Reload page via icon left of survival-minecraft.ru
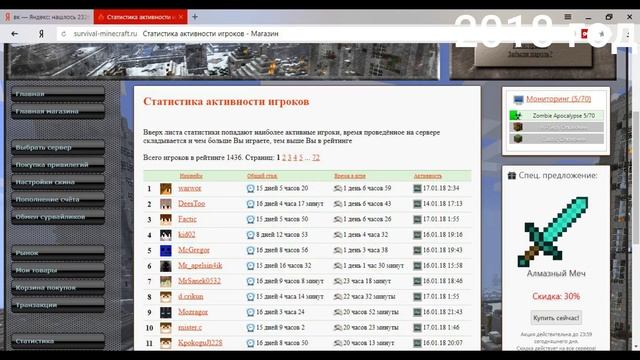The width and height of the screenshot is (640, 360). tap(64, 34)
